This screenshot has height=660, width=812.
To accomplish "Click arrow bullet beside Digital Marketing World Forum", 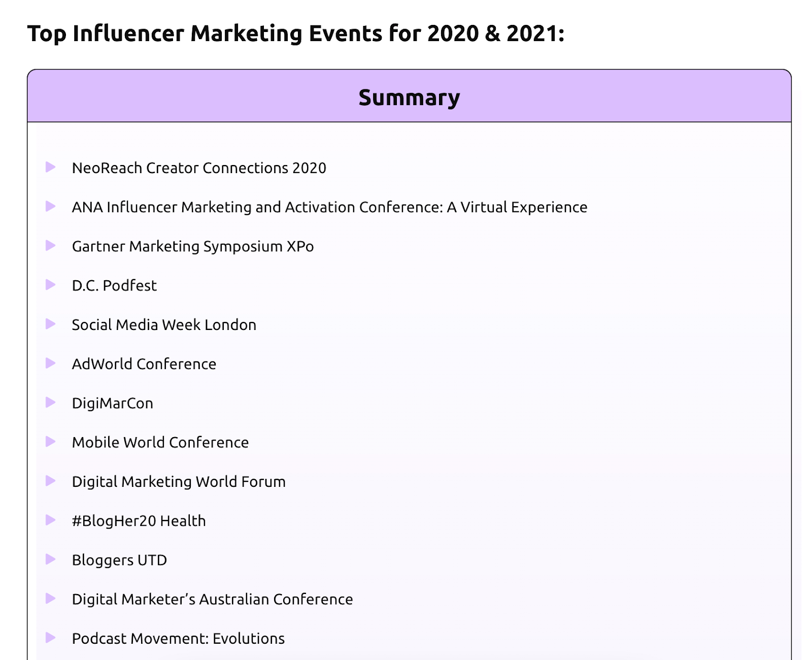I will (x=50, y=480).
